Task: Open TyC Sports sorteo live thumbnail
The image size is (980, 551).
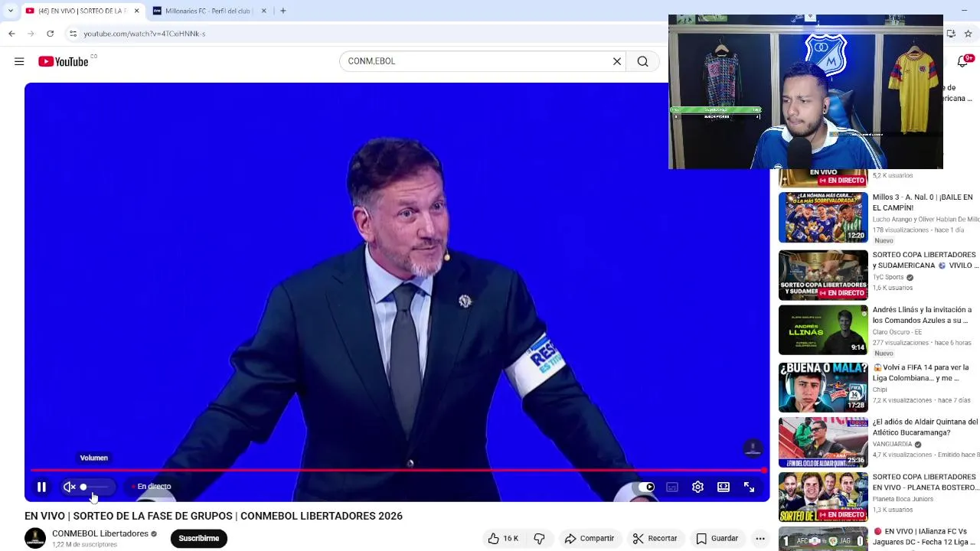Action: pos(823,275)
